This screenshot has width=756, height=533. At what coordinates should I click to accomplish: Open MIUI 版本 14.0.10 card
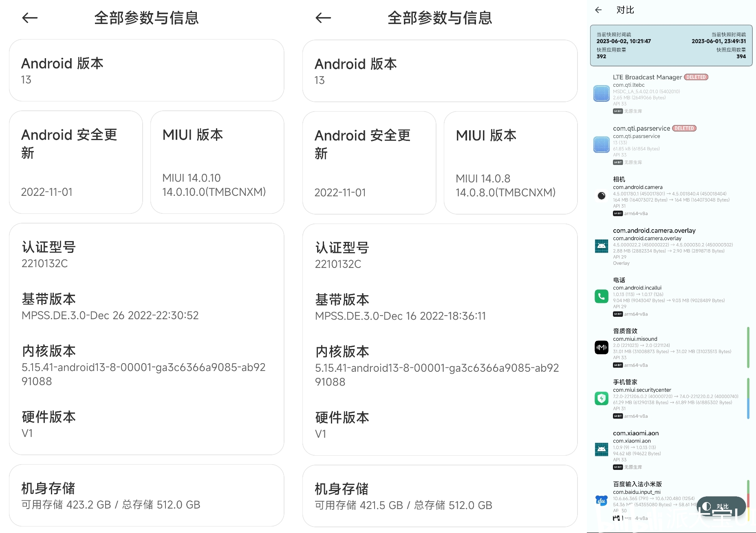[x=217, y=162]
